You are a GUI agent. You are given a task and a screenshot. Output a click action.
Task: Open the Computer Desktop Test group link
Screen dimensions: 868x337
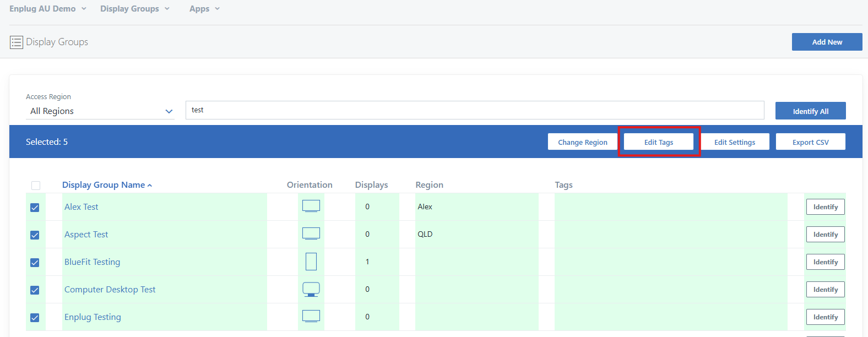[110, 290]
